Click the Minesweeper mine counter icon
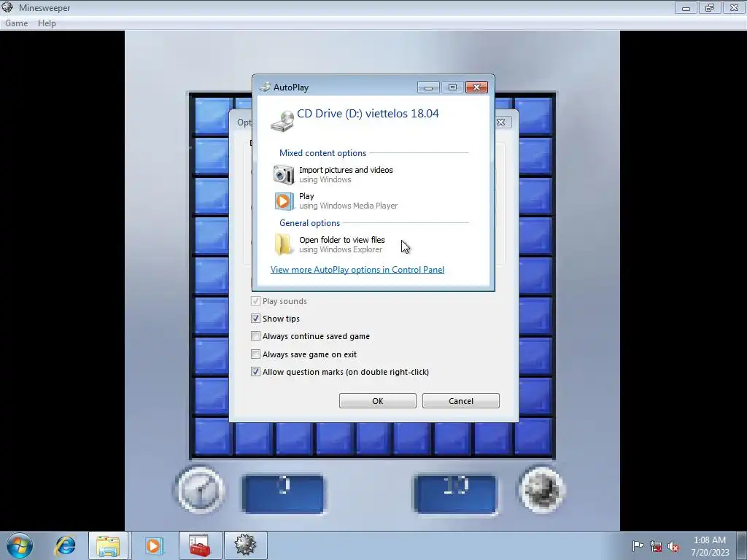Image resolution: width=747 pixels, height=560 pixels. coord(541,490)
